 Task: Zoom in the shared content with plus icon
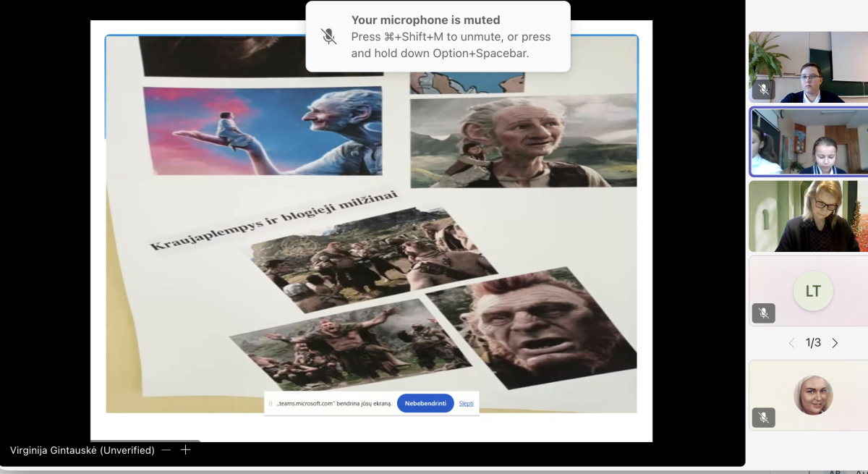[185, 450]
